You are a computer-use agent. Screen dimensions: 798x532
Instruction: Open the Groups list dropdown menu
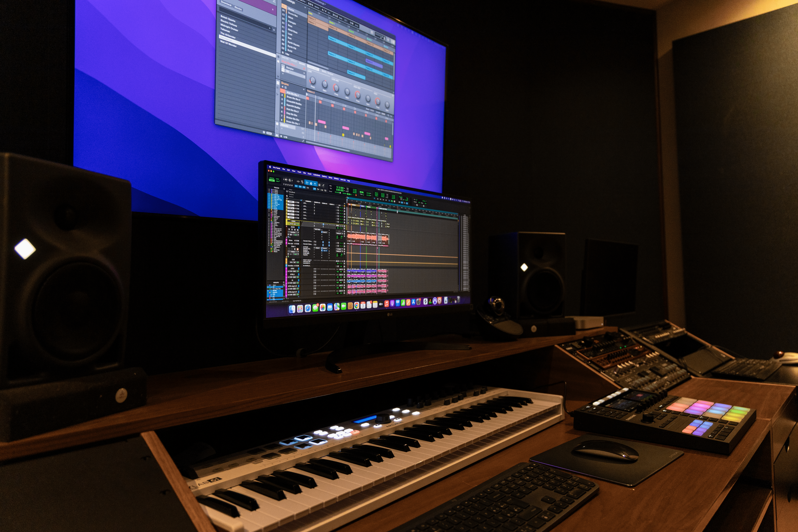[284, 282]
